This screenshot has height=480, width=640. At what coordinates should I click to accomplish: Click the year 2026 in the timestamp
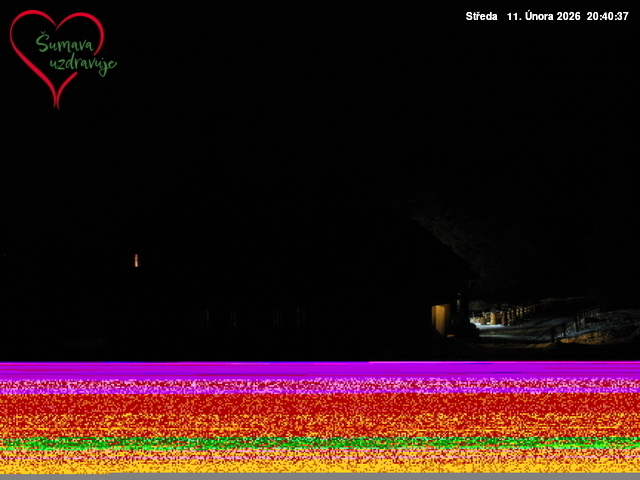point(568,17)
